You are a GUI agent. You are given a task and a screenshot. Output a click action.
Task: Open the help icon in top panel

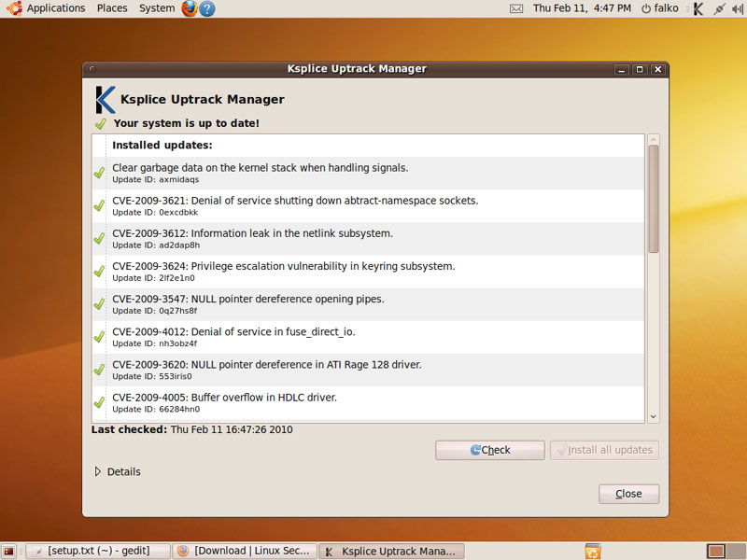pos(207,8)
